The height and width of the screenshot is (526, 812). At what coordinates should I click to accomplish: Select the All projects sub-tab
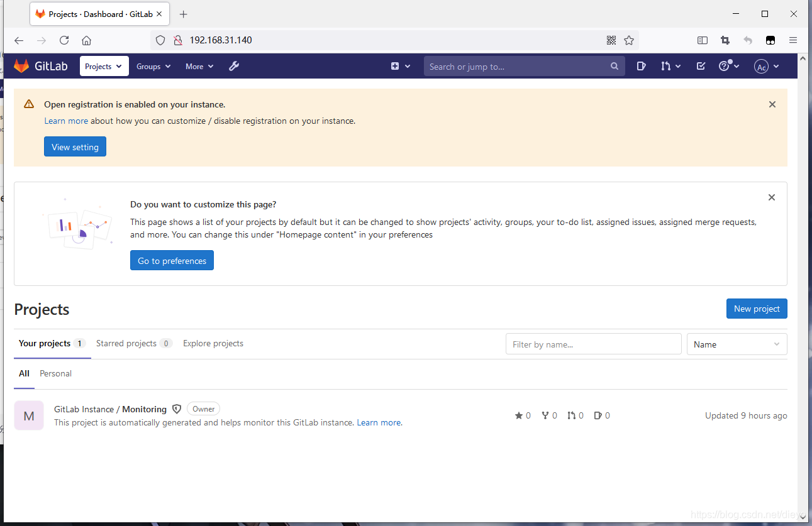click(24, 373)
